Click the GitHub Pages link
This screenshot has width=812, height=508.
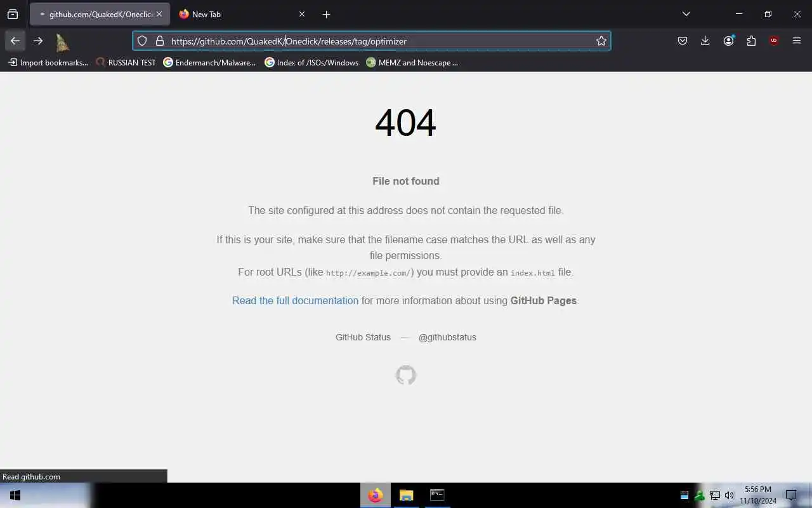(x=544, y=300)
